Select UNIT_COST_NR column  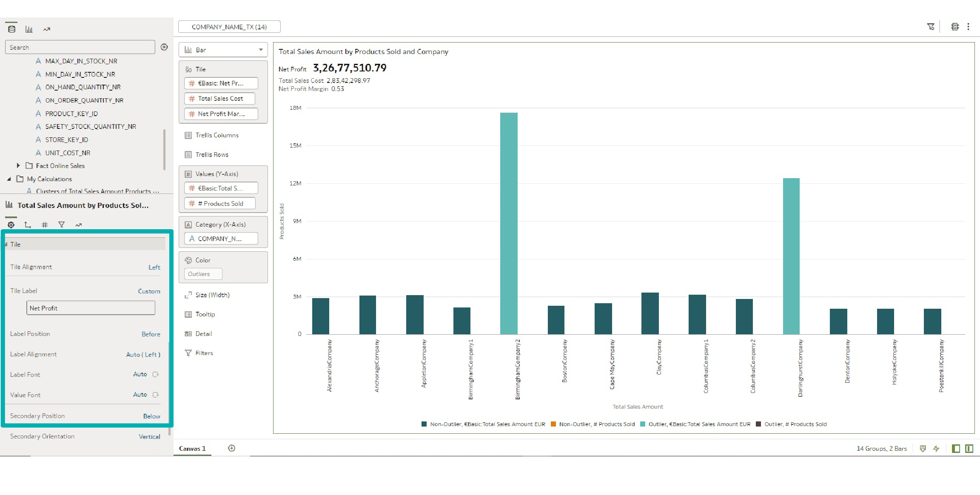tap(67, 153)
